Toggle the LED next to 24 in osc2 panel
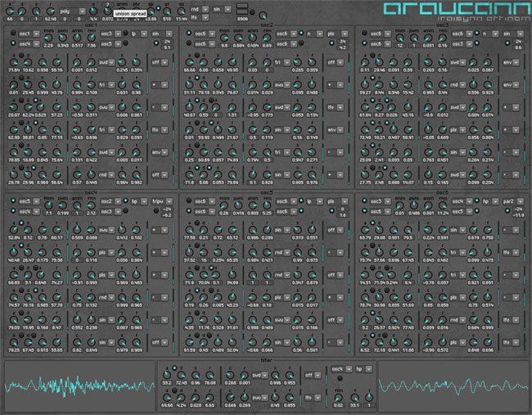532x415 pixels. (x=330, y=41)
